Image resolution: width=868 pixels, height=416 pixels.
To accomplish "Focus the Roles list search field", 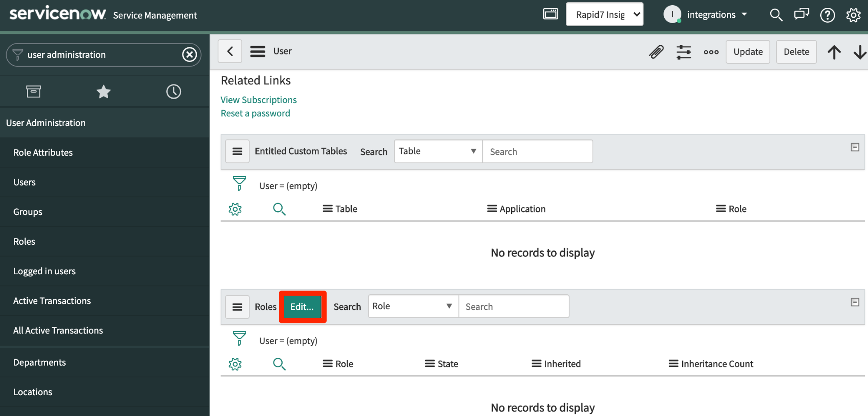I will tap(514, 307).
